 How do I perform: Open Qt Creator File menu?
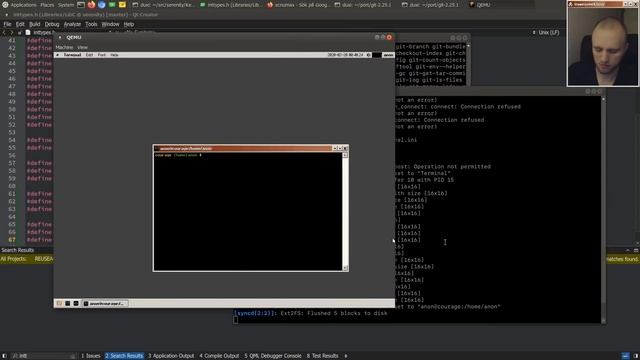point(7,24)
